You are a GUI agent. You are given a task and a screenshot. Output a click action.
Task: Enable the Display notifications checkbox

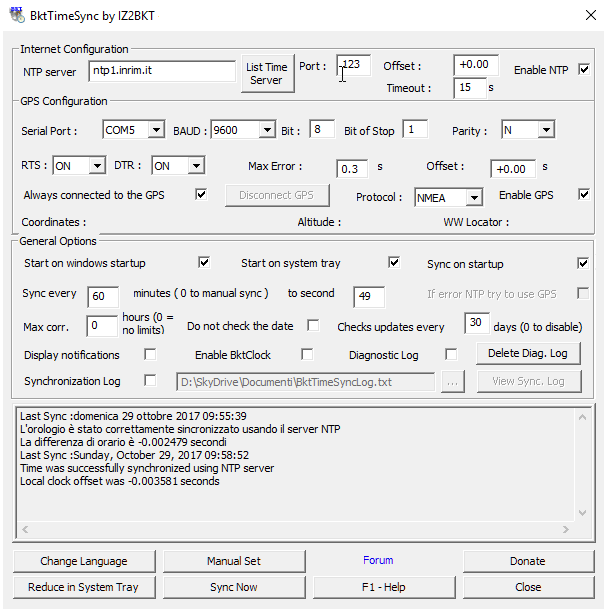tap(150, 355)
